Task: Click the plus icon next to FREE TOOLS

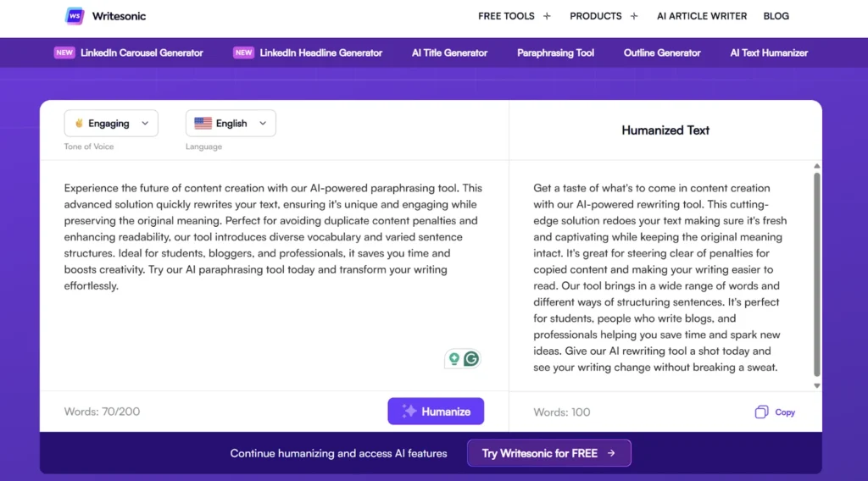Action: (x=547, y=16)
